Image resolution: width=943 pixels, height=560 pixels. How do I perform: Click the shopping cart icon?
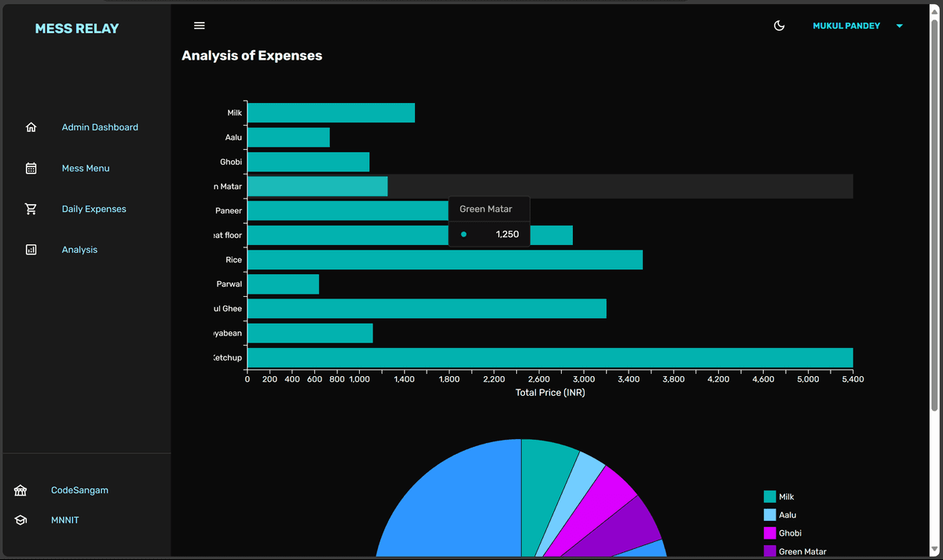[31, 209]
